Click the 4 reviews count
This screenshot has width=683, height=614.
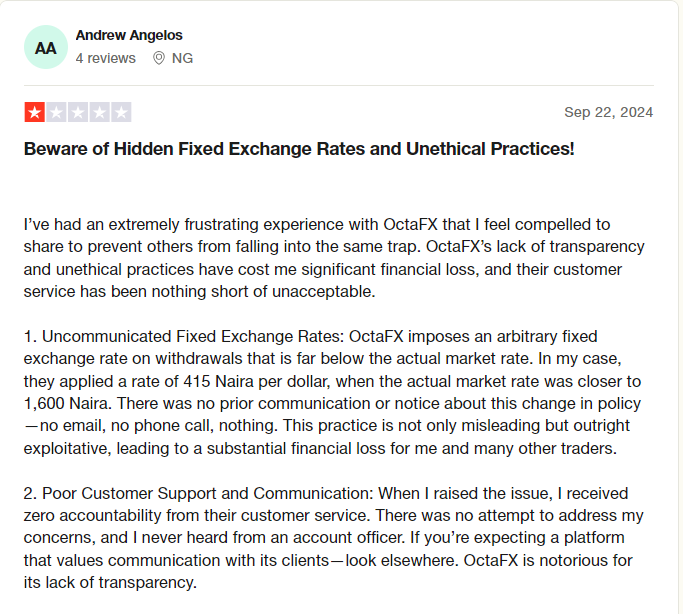[105, 58]
